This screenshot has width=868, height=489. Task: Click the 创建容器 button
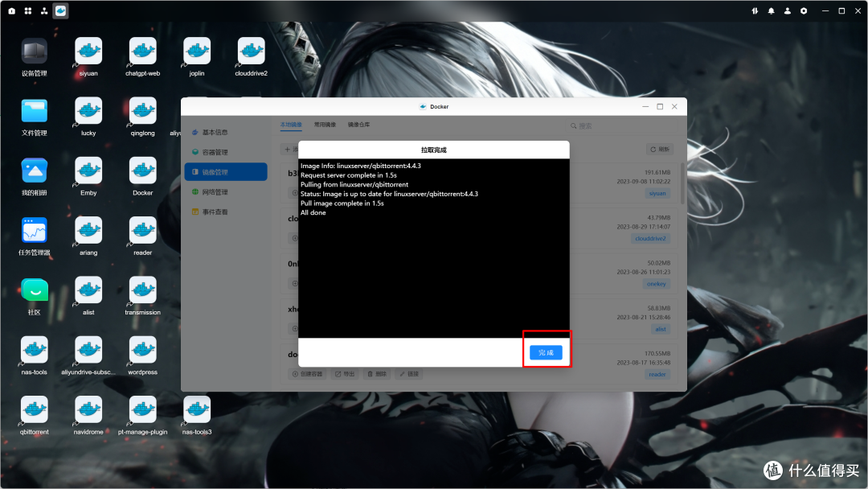point(308,374)
